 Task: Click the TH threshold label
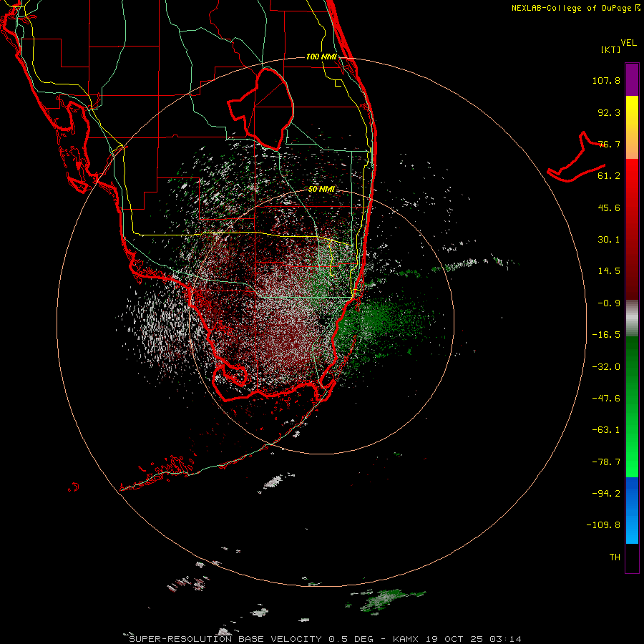(x=615, y=557)
